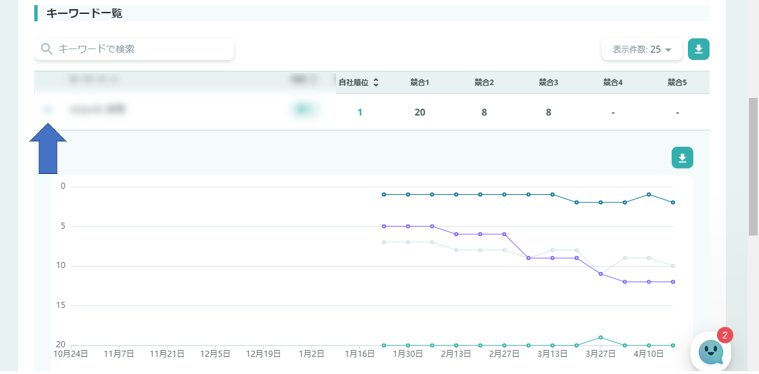Click the purple line's first data point
The image size is (759, 374).
(384, 226)
